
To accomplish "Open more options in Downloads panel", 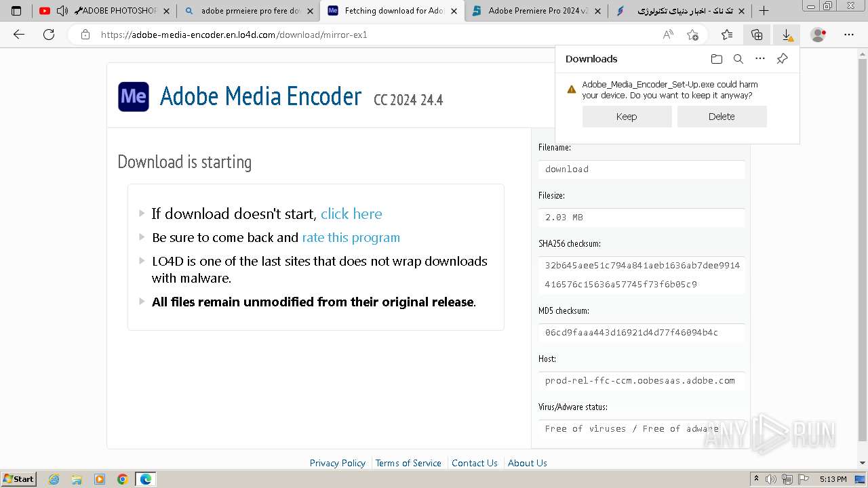I will click(x=760, y=59).
